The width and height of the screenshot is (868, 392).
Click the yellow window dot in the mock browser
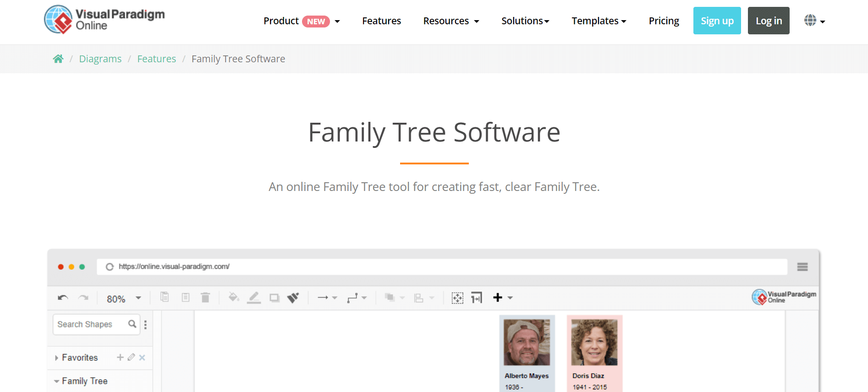pos(71,267)
